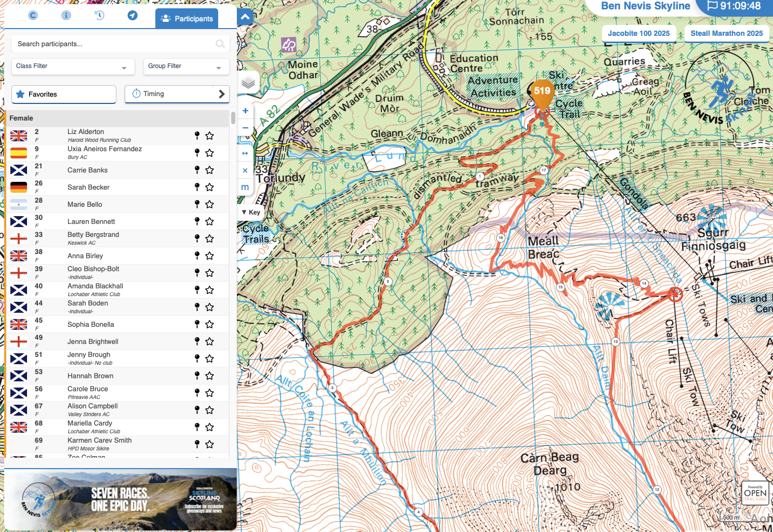Show Favorites participants only

64,95
